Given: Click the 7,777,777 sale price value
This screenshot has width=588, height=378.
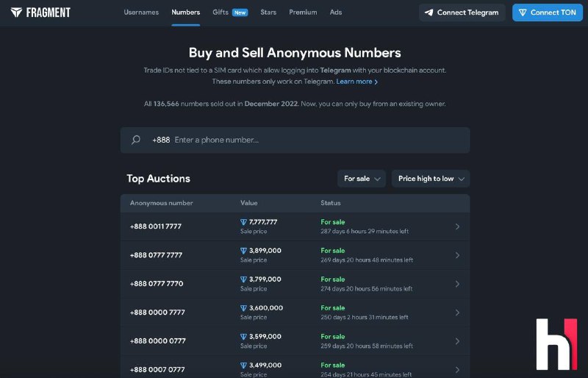Looking at the screenshot, I should pyautogui.click(x=263, y=222).
